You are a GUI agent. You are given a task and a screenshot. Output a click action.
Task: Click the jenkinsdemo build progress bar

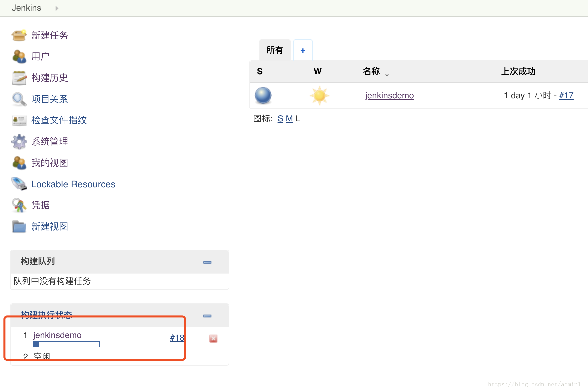[x=66, y=344]
